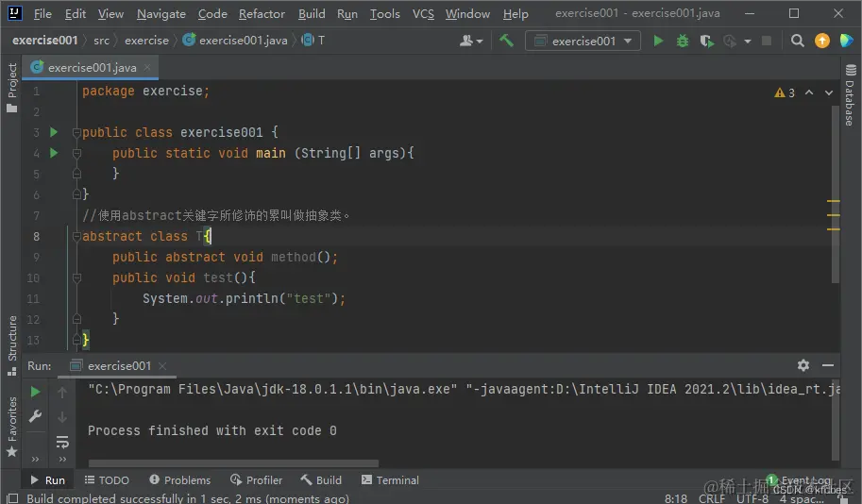Click the Build project hammer icon

tap(506, 41)
